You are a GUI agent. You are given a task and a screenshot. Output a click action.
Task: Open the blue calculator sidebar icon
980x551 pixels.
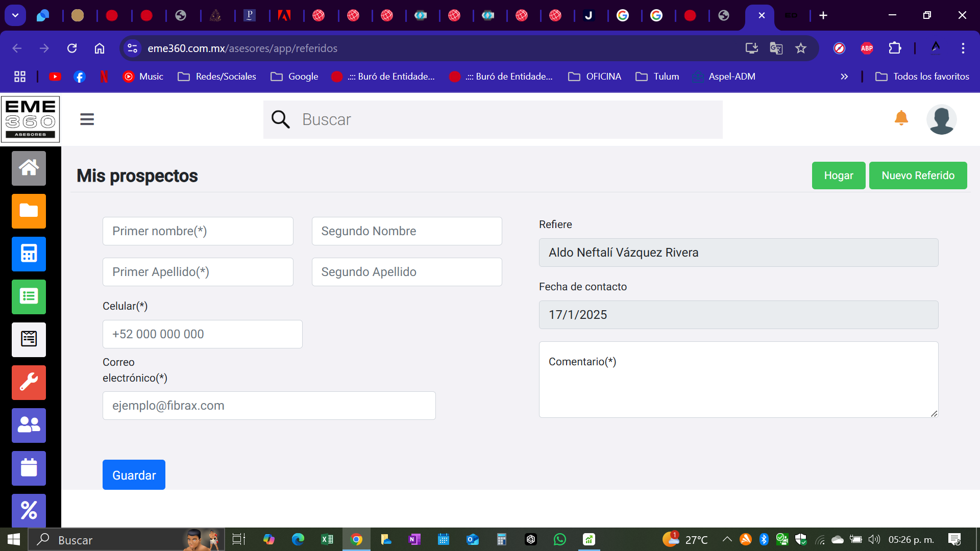coord(29,254)
